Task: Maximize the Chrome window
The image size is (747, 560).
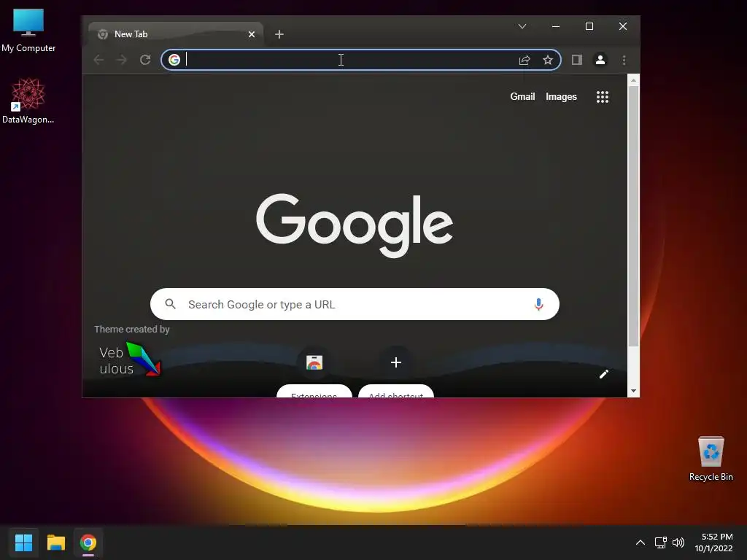Action: coord(589,26)
